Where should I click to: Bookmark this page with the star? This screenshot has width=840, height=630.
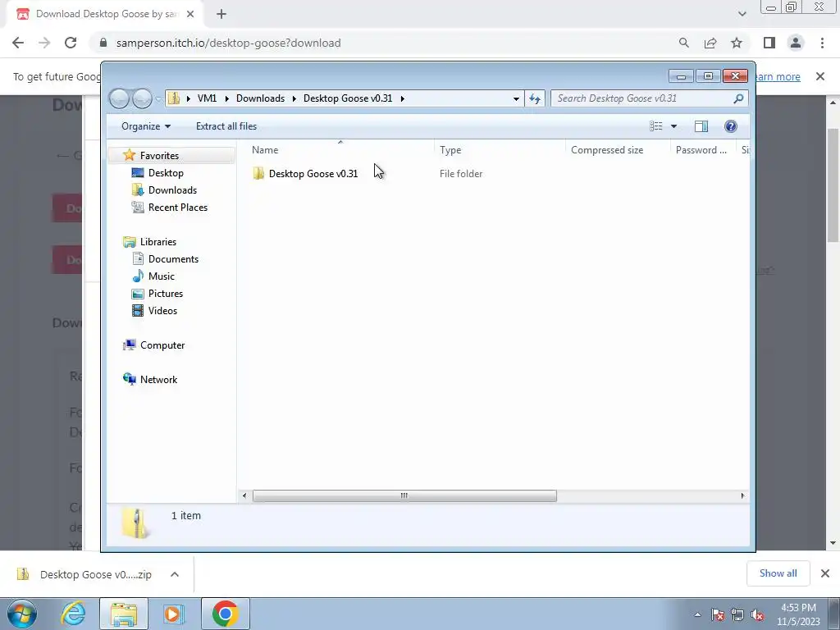737,43
